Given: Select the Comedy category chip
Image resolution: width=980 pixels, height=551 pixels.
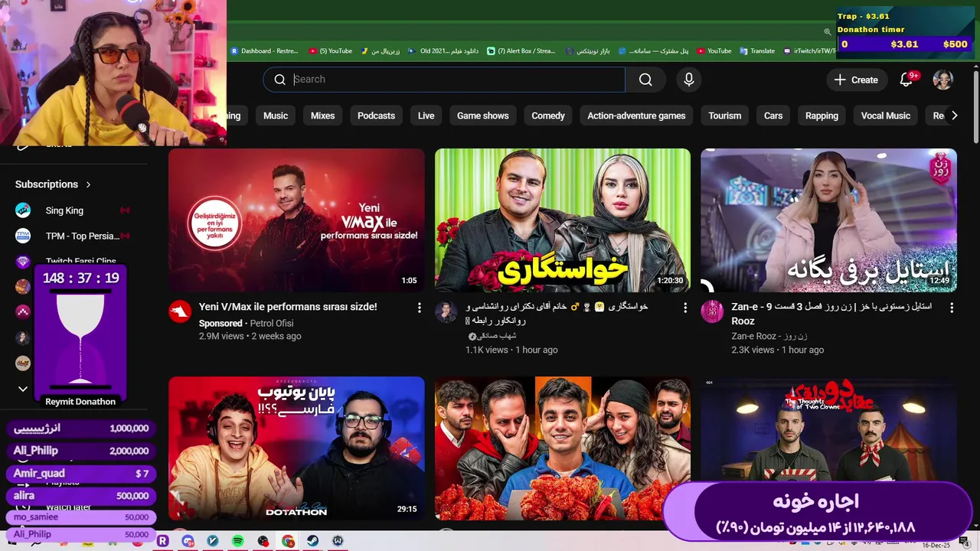Looking at the screenshot, I should click(548, 116).
